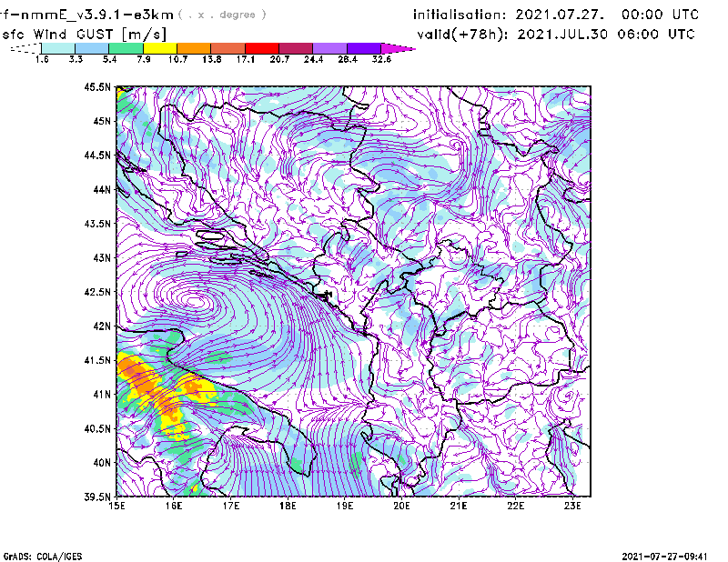Click the 40.5N latitude label
Screen dimensions: 728x562
[98, 429]
